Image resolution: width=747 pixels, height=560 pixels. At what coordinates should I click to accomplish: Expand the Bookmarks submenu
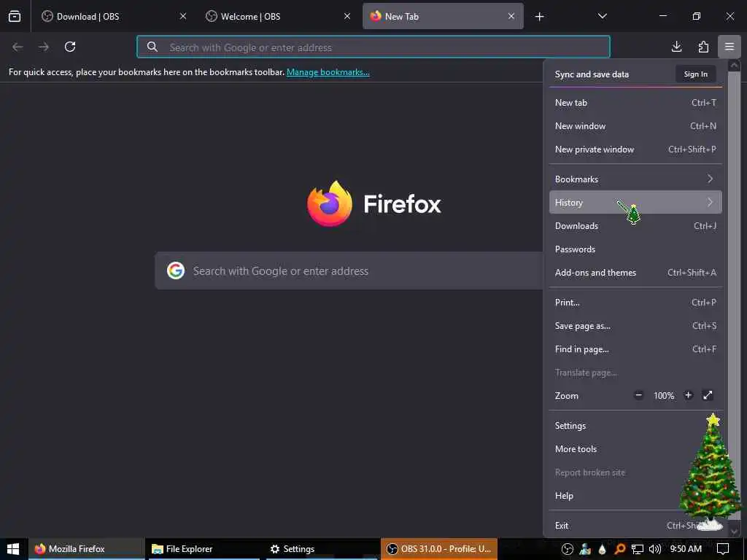click(x=635, y=179)
